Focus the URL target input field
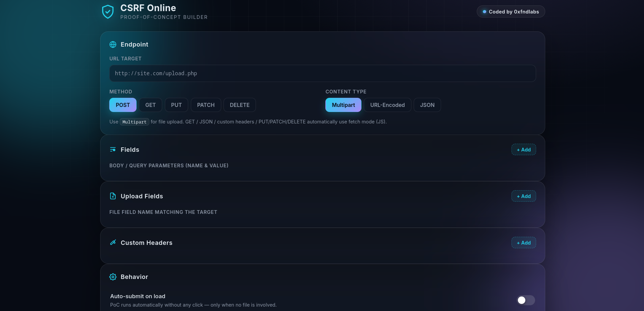This screenshot has width=644, height=311. click(323, 73)
